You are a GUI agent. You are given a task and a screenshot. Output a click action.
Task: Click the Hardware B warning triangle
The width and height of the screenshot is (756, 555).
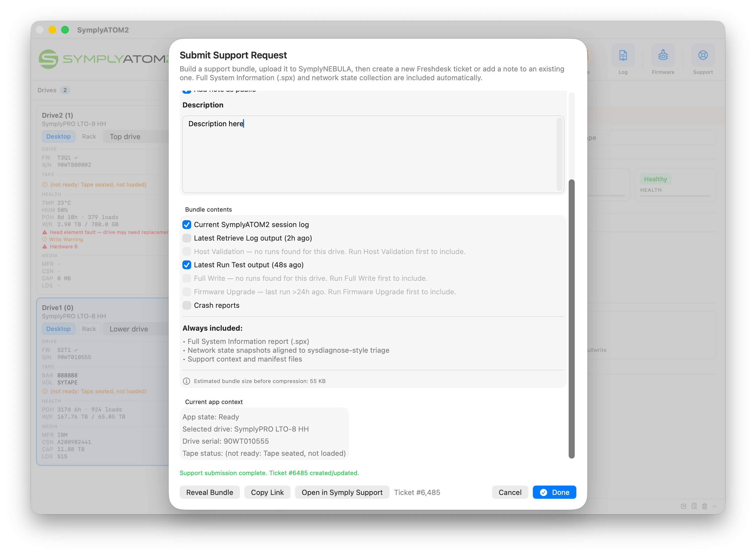45,247
